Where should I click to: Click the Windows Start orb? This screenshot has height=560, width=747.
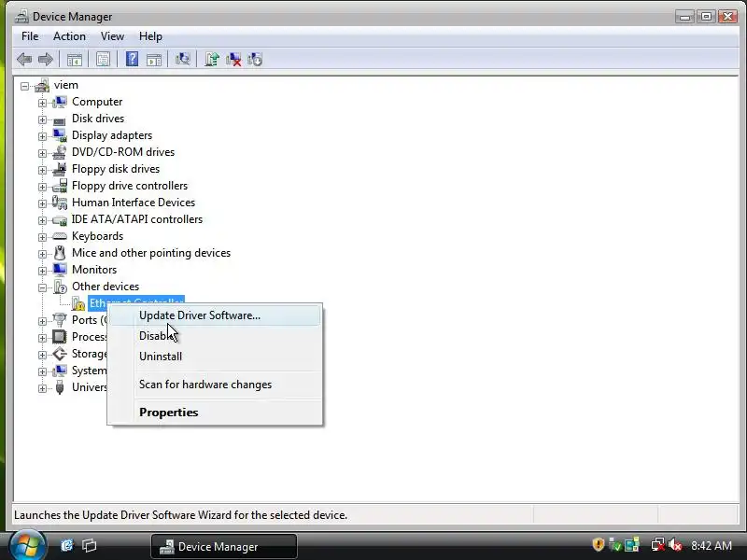pos(28,545)
